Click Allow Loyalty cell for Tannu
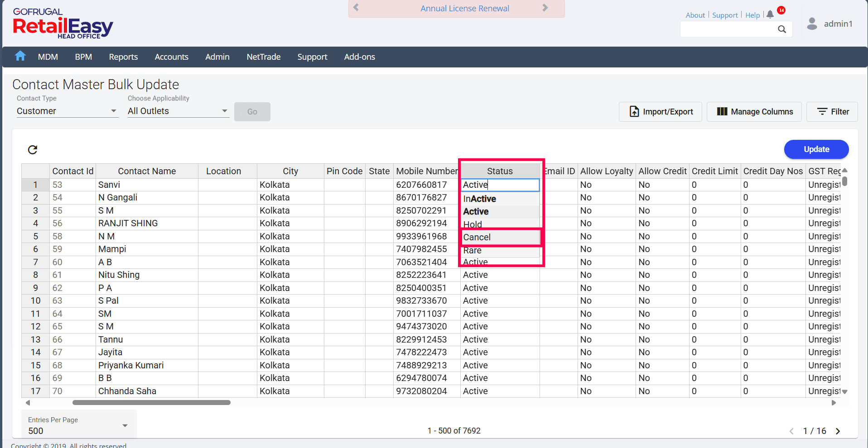 [607, 339]
